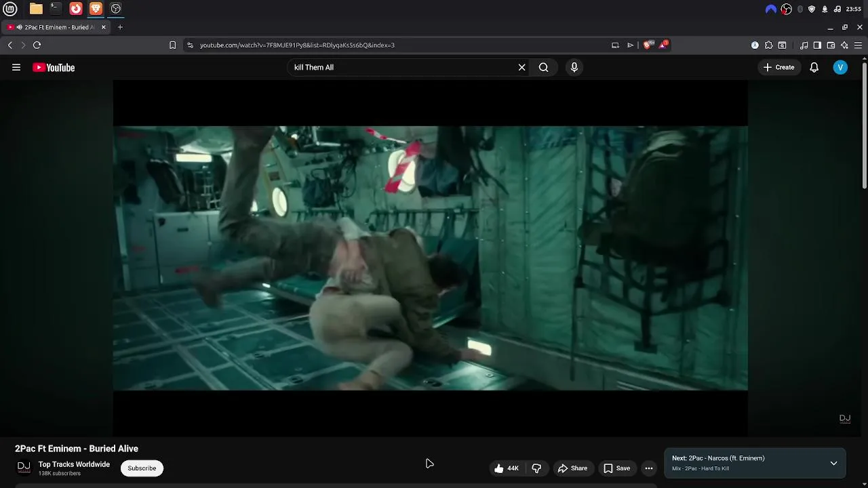Click the page search window icon in toolbar
The height and width of the screenshot is (488, 868).
[x=782, y=45]
